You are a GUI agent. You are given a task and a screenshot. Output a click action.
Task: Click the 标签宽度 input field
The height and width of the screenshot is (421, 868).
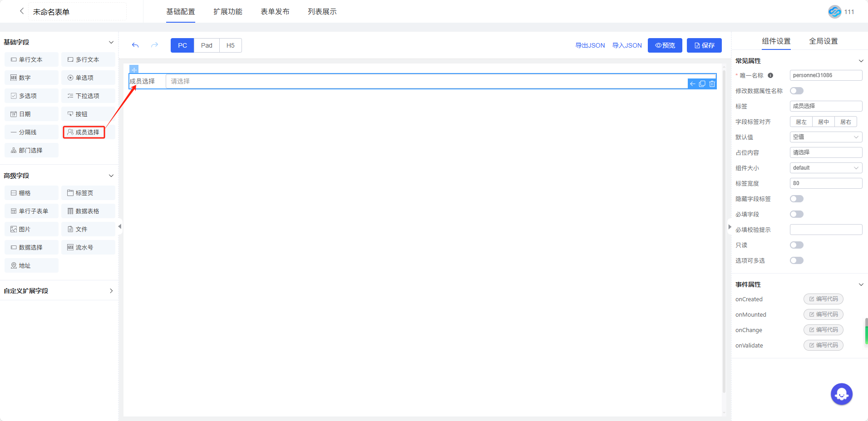click(825, 183)
